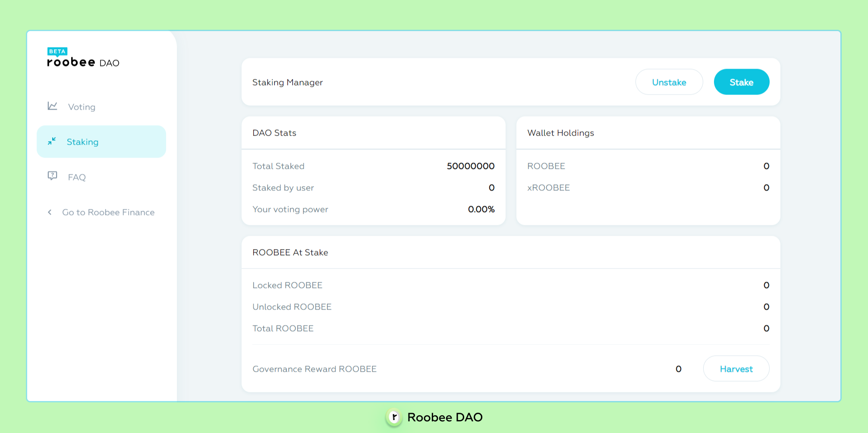Click the Governance Reward value 0
The image size is (868, 433).
point(678,369)
